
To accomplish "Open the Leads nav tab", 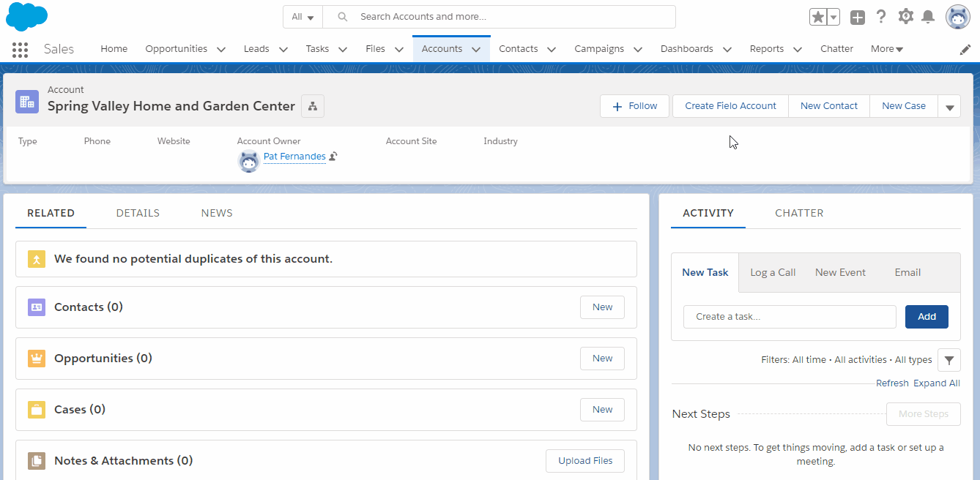I will coord(256,49).
